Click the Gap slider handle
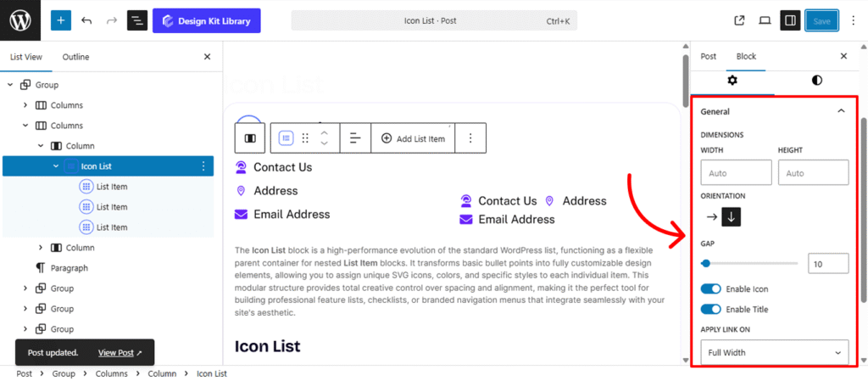 pos(705,264)
